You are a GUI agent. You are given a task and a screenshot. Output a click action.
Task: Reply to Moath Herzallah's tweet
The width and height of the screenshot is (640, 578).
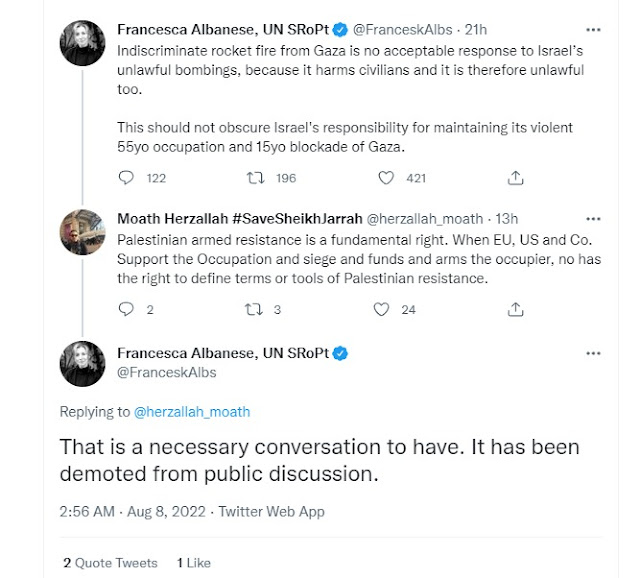[x=127, y=309]
